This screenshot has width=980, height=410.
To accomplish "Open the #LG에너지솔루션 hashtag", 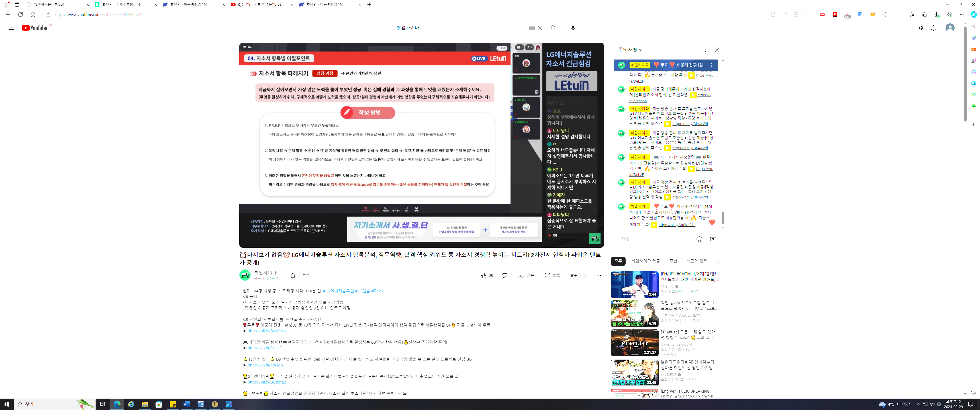I will 338,291.
